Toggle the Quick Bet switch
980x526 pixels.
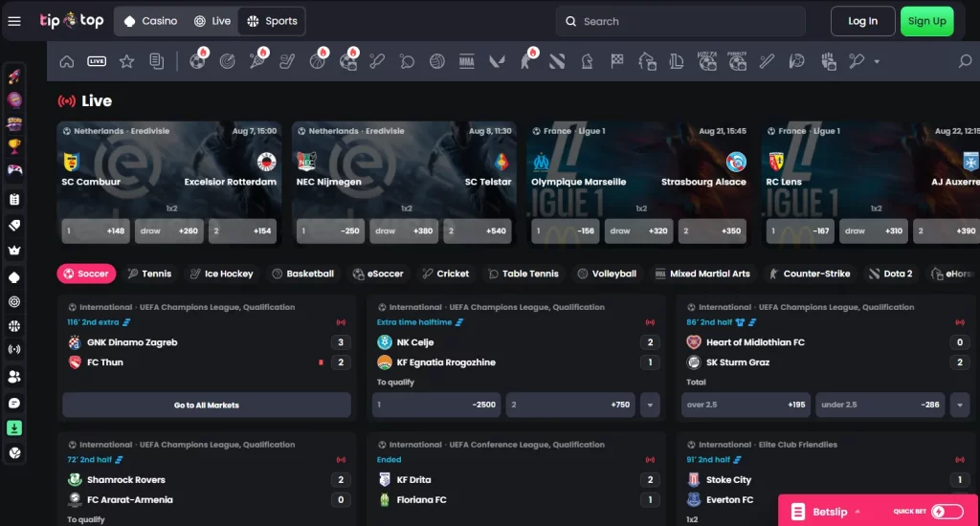[x=947, y=512]
